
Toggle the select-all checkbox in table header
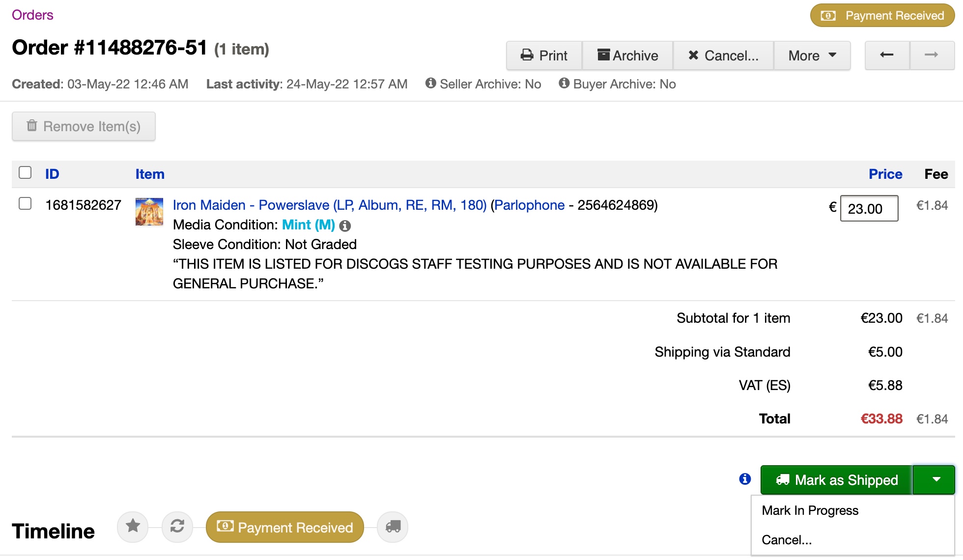pyautogui.click(x=24, y=173)
